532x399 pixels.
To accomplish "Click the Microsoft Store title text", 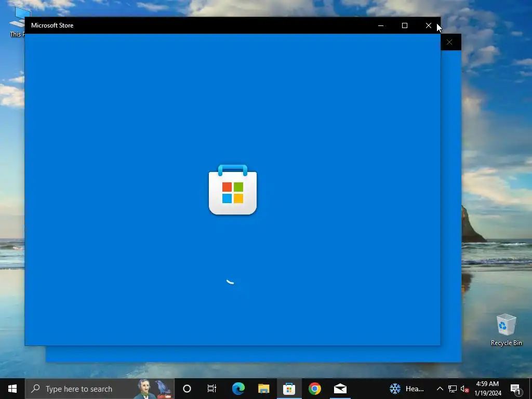I will (52, 25).
